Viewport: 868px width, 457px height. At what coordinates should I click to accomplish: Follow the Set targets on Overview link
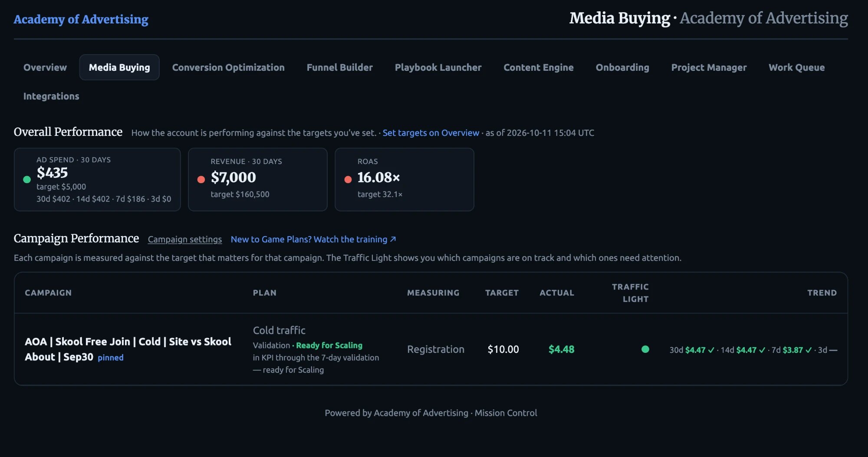coord(431,133)
